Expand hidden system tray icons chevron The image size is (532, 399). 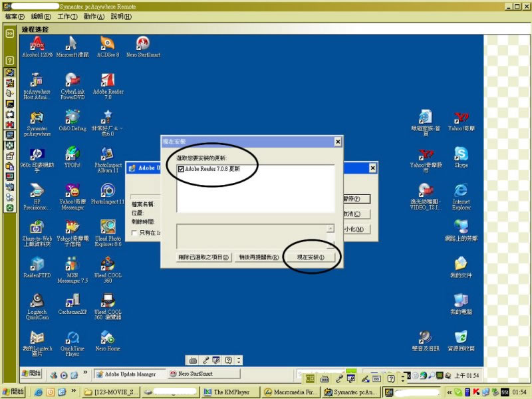coord(450,392)
